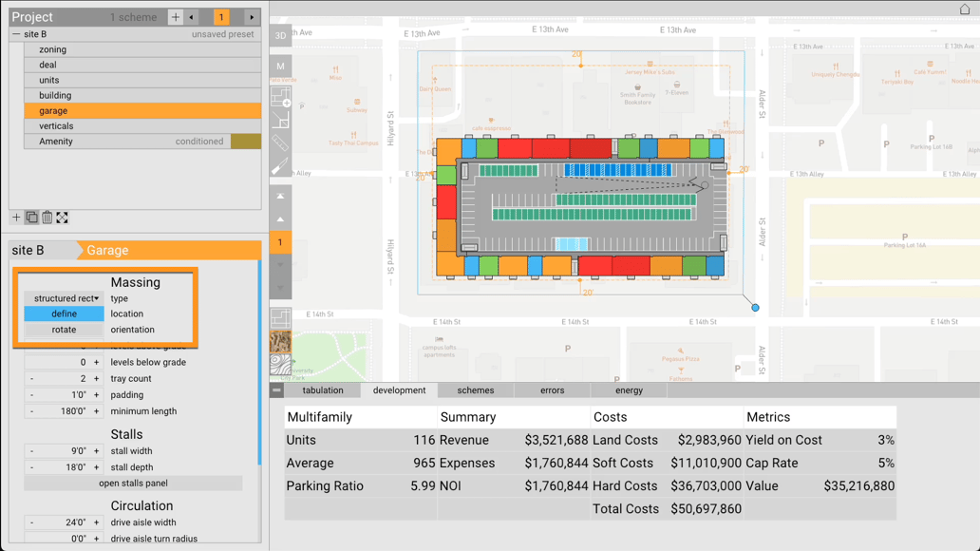Increase tray count with plus stepper
This screenshot has width=980, height=551.
point(96,379)
